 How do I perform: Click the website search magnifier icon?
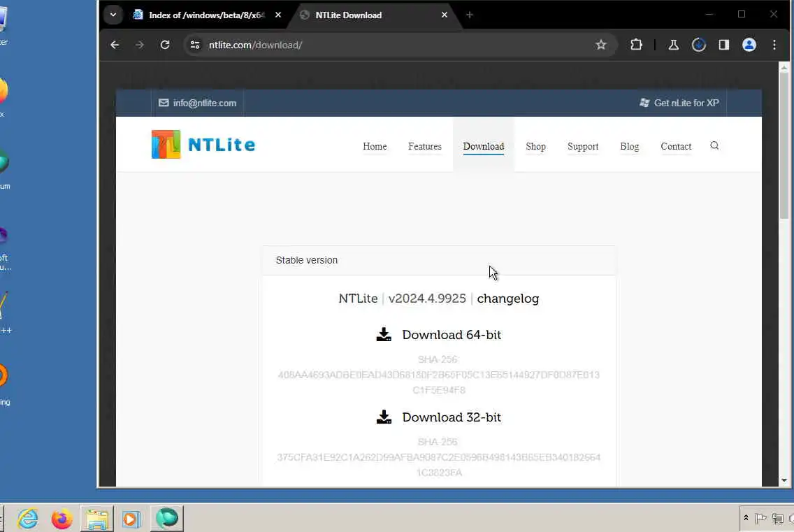(x=714, y=146)
